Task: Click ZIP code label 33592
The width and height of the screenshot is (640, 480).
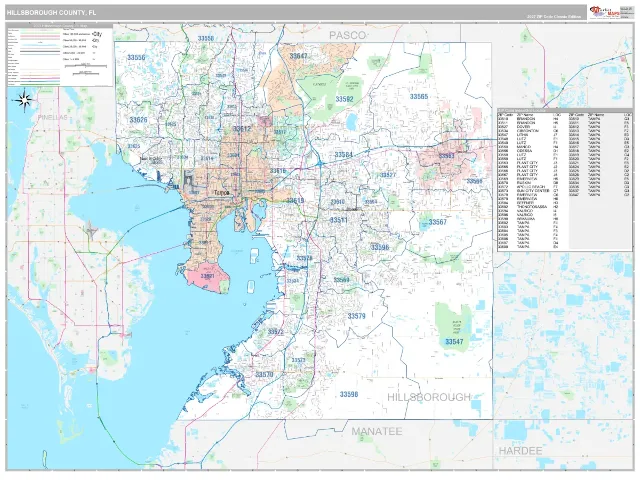Action: pyautogui.click(x=344, y=99)
